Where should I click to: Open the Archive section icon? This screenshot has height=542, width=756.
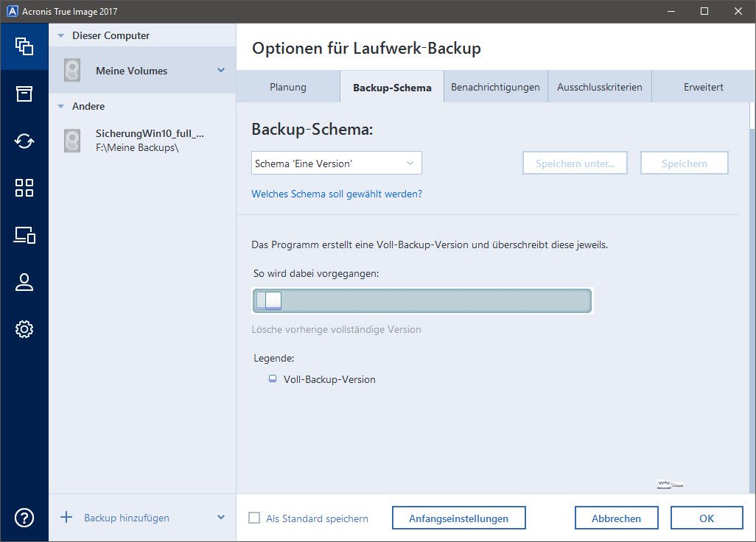pos(24,94)
